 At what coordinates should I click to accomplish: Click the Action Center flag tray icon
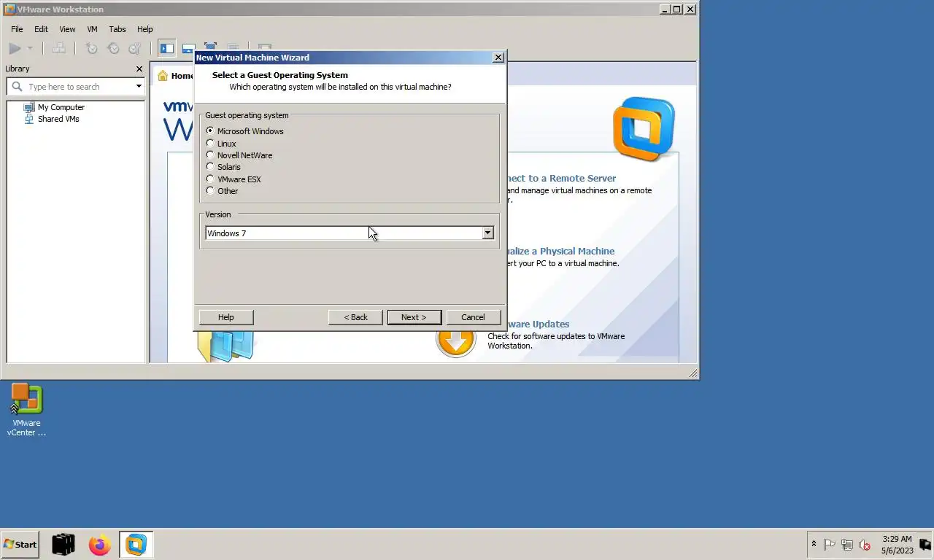(x=830, y=545)
